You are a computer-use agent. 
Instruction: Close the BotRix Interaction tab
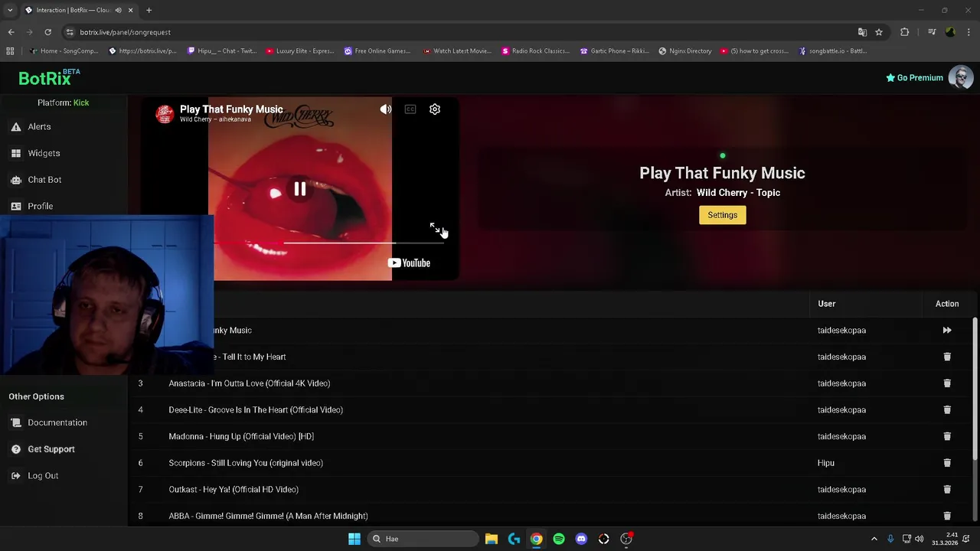(130, 10)
